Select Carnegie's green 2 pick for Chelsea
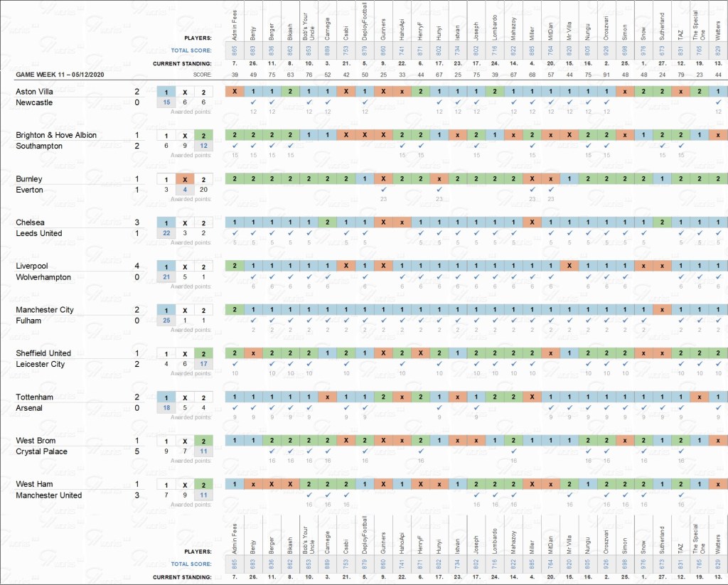728x585 pixels. point(327,222)
